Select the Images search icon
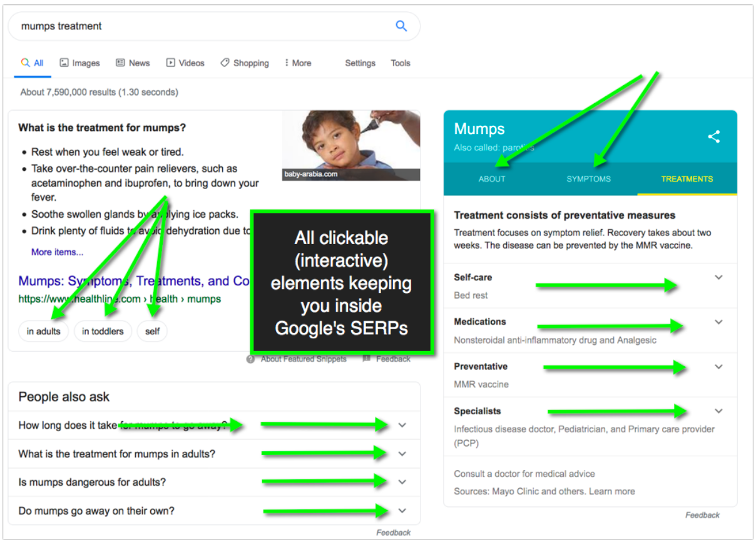This screenshot has height=542, width=756. click(65, 63)
